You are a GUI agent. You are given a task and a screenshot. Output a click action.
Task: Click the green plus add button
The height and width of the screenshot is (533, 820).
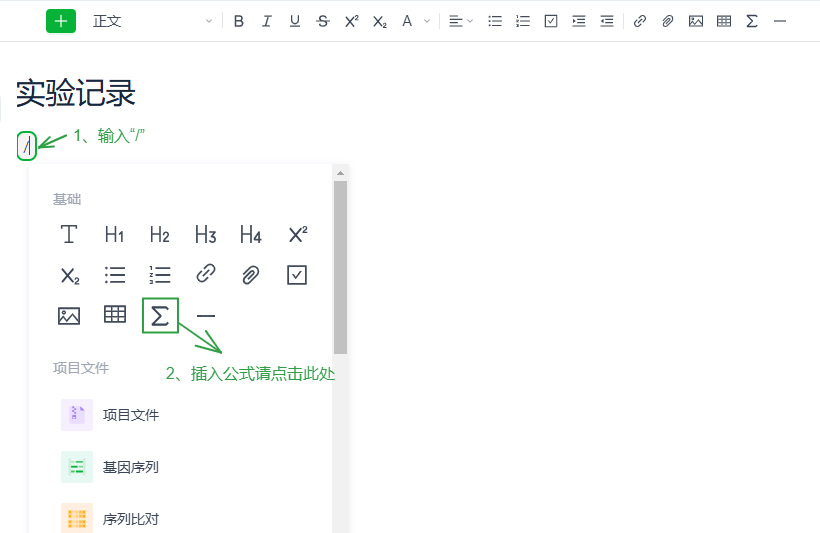[61, 21]
